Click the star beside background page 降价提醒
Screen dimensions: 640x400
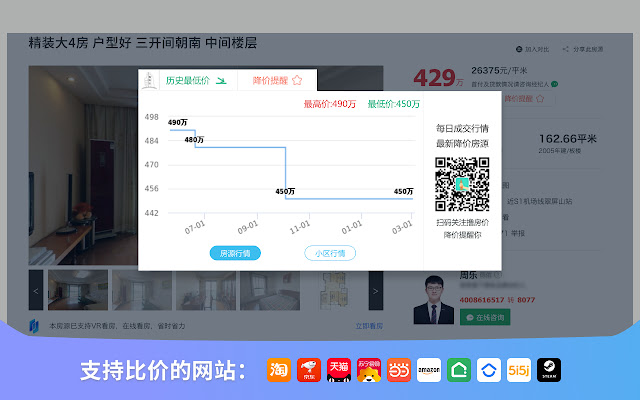tap(540, 98)
